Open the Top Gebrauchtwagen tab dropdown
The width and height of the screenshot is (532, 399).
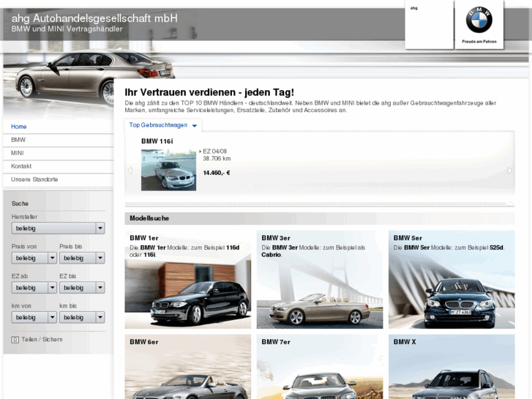(x=163, y=125)
